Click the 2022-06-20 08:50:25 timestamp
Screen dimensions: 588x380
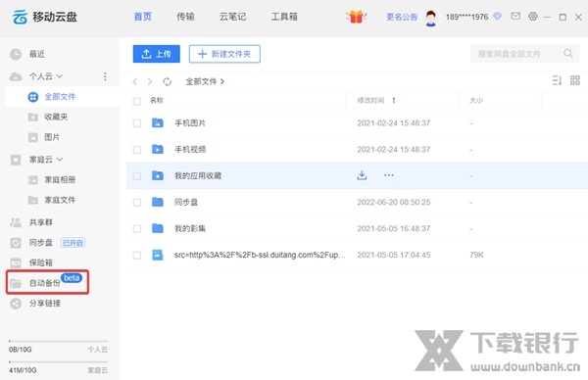pos(394,203)
